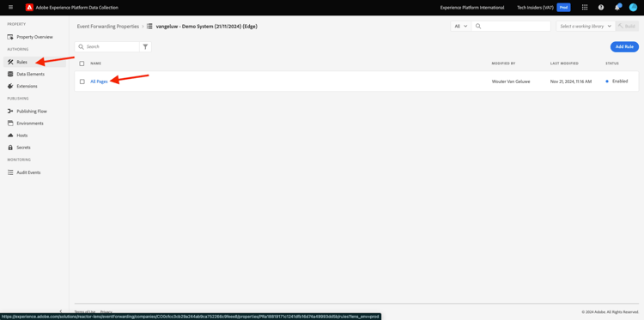The height and width of the screenshot is (320, 644).
Task: Click the Hosts cloud icon
Action: pos(10,136)
